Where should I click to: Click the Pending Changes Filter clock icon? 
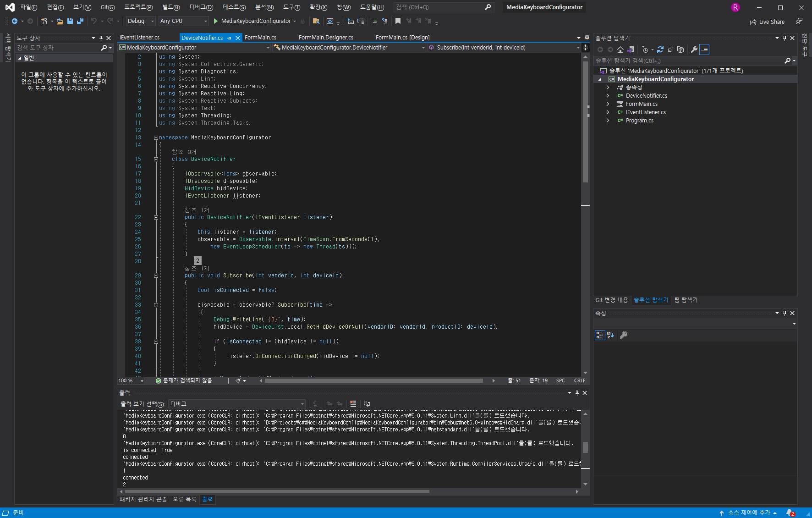click(x=645, y=50)
